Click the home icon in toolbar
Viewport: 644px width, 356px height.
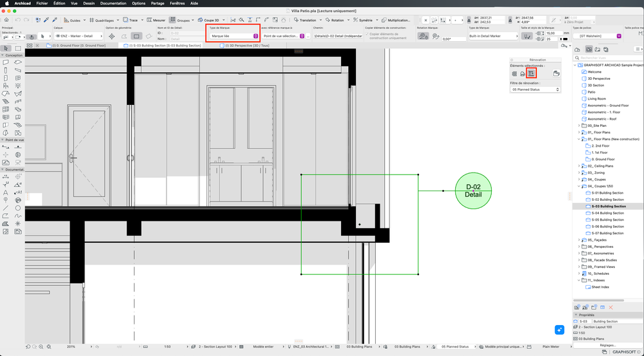(6, 20)
